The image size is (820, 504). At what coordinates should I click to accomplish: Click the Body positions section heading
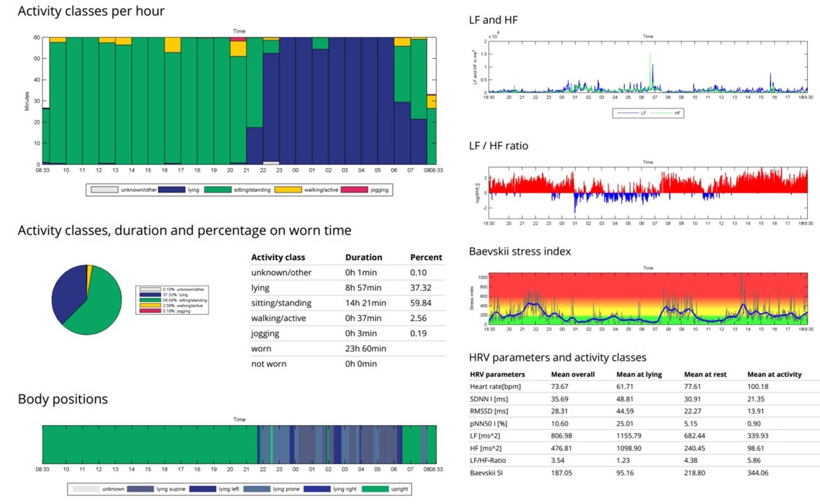(x=63, y=399)
